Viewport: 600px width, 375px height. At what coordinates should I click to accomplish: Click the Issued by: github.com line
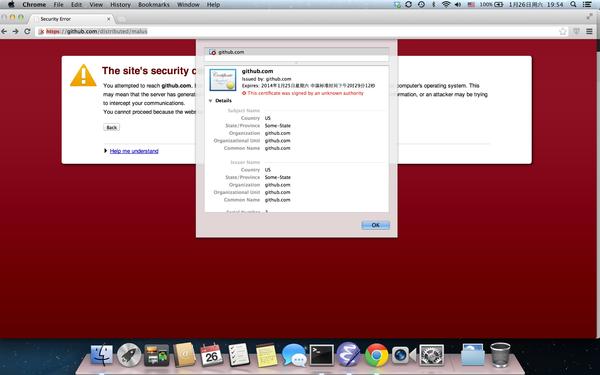pyautogui.click(x=266, y=79)
